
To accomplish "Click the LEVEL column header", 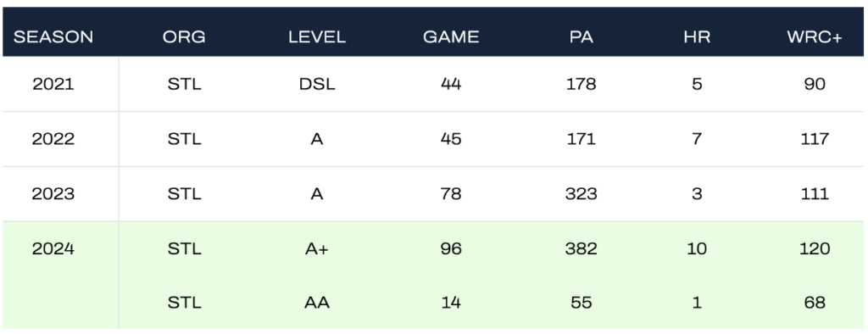I will [317, 37].
